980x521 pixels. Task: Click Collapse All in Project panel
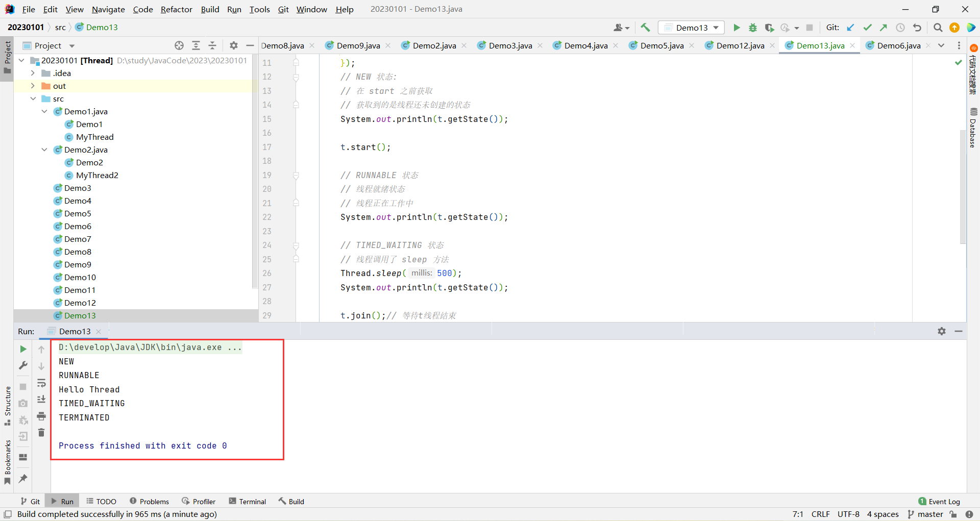click(x=212, y=45)
